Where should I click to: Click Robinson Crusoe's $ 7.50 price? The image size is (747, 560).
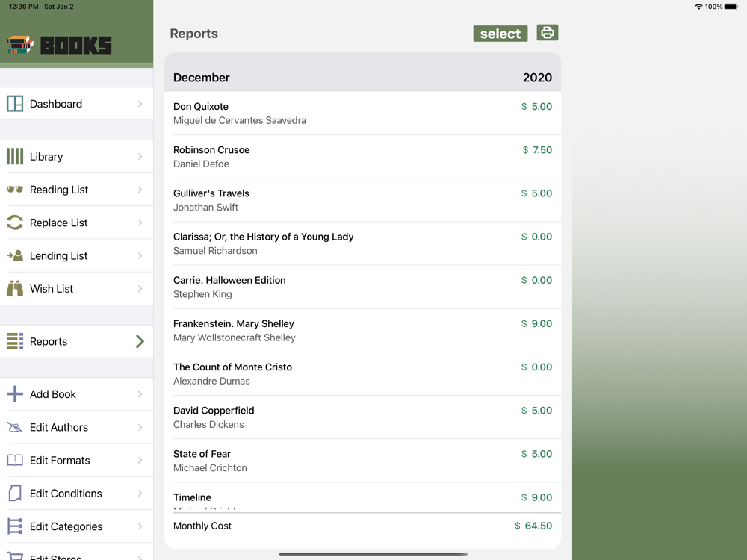537,150
